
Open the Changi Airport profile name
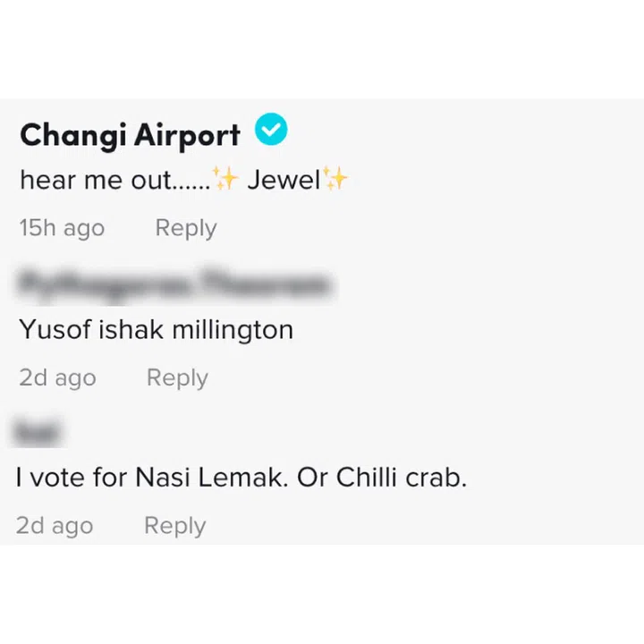point(130,135)
